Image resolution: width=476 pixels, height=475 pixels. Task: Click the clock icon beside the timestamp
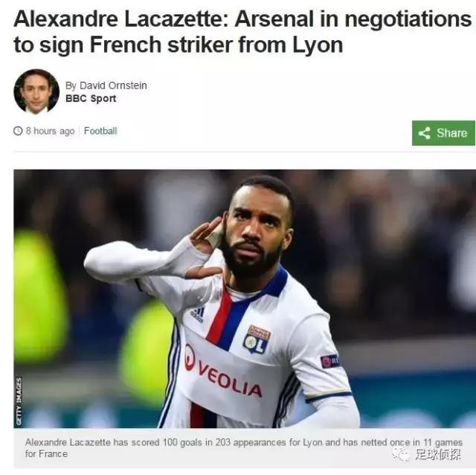18,131
